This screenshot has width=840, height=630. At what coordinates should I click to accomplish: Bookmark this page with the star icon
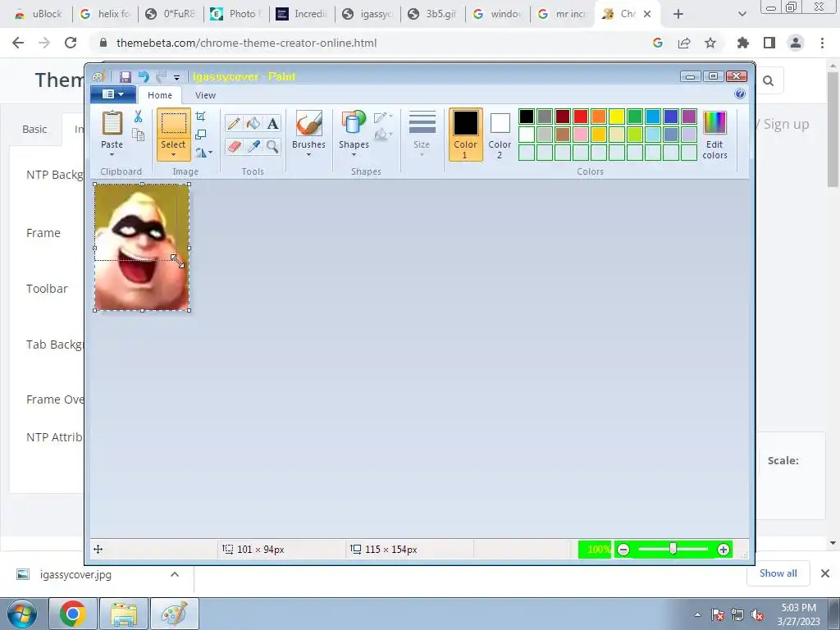710,43
